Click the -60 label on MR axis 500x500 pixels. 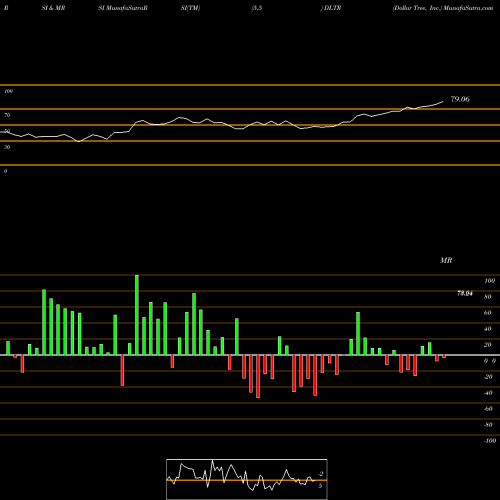pos(488,409)
